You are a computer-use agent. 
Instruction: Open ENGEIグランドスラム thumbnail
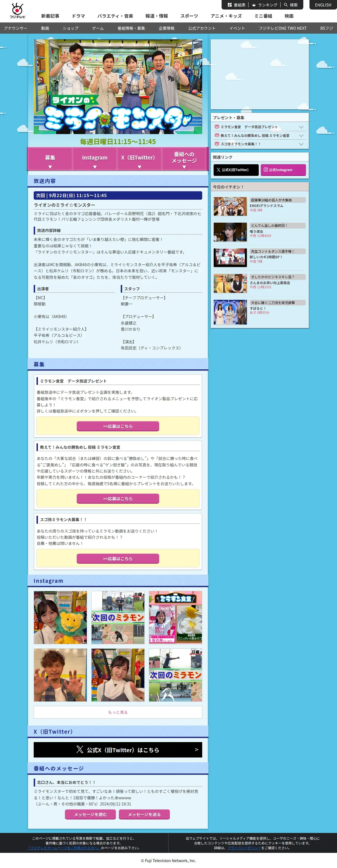230,207
